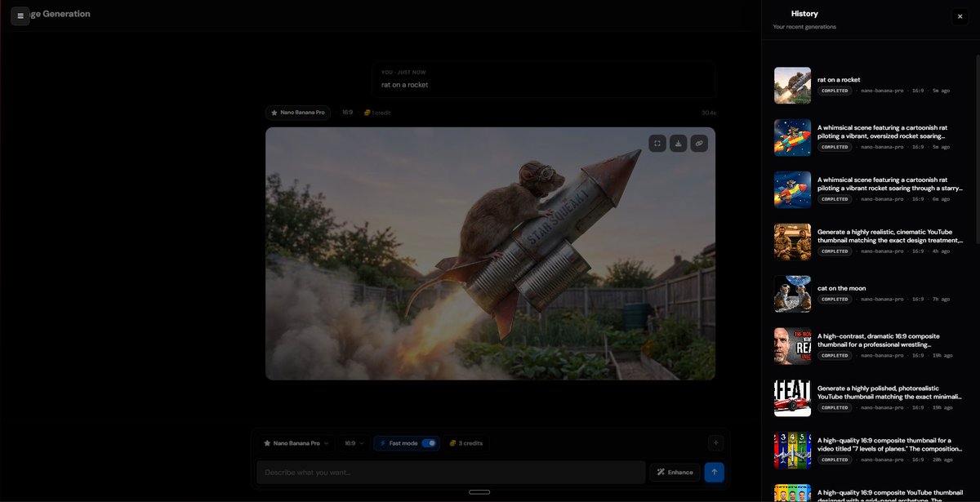The image size is (980, 502).
Task: Open the starry cartoon rat rocket thumbnail
Action: tap(792, 189)
